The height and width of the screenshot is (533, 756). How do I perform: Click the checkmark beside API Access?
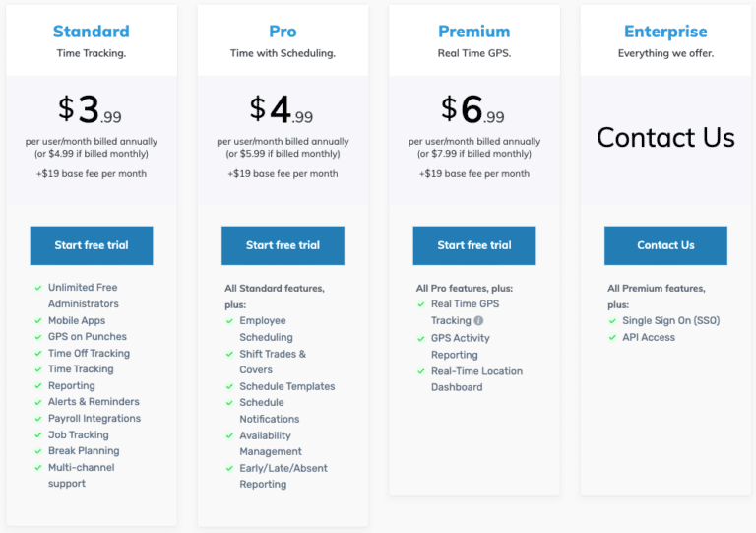point(612,337)
